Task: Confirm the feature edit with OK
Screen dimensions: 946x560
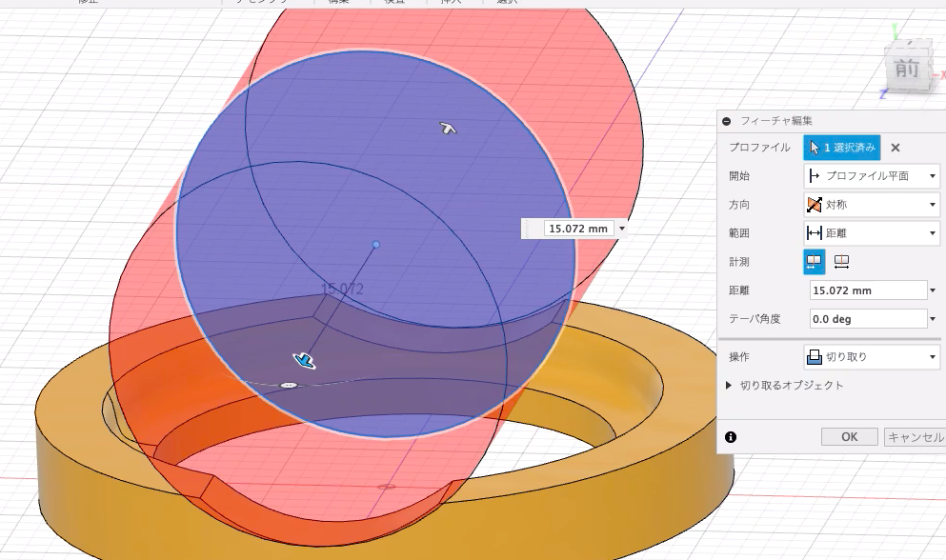Action: [x=850, y=437]
